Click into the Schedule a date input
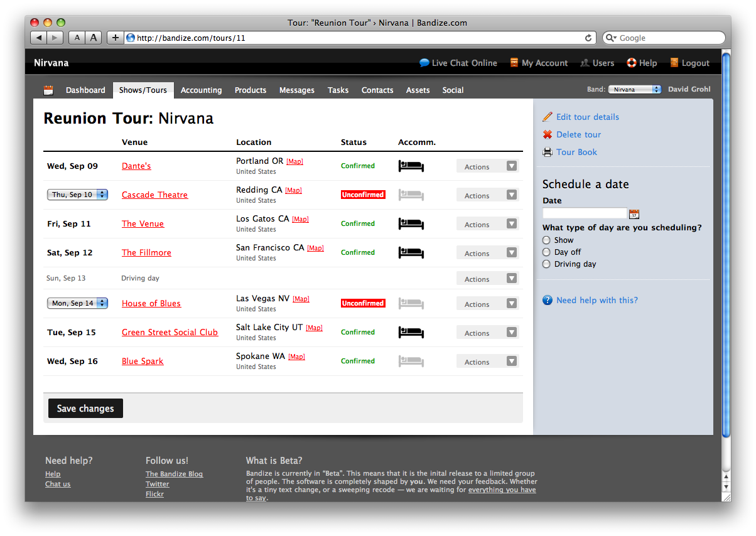 click(x=585, y=213)
